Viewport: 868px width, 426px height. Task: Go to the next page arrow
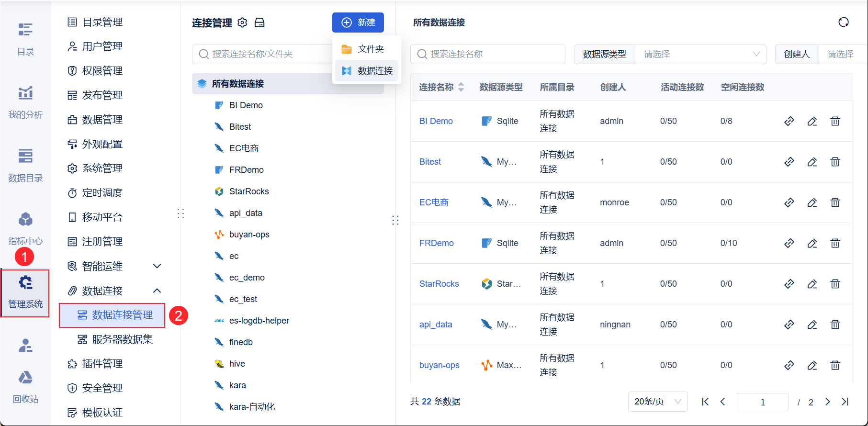tap(827, 402)
